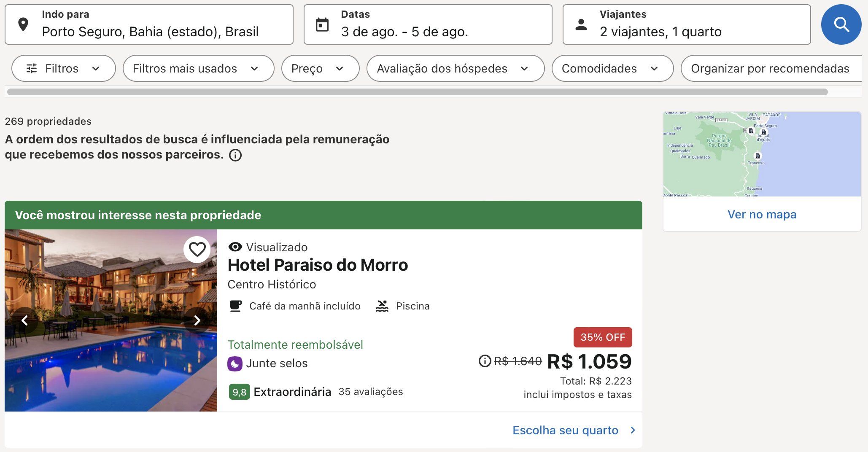
Task: Click the person icon in Viajantes field
Action: 581,24
